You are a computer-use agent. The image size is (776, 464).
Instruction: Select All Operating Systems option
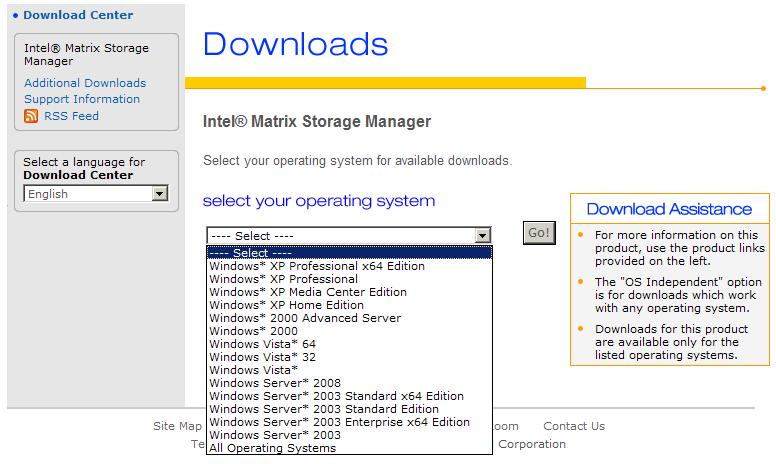(x=349, y=448)
